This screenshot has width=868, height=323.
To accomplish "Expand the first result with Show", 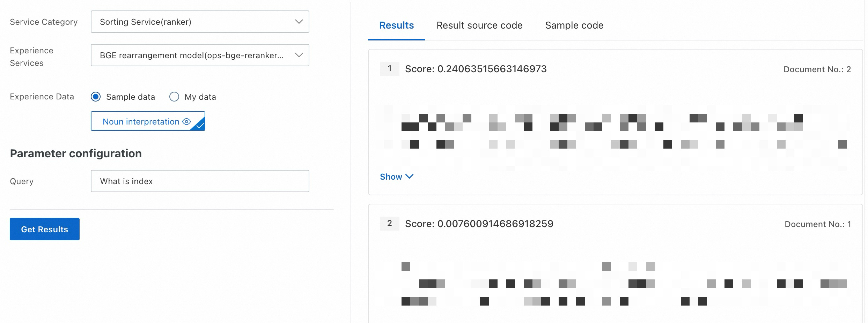I will [x=391, y=177].
